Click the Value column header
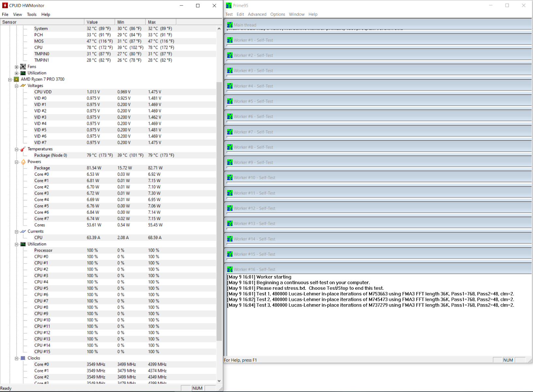This screenshot has height=392, width=533. 100,22
